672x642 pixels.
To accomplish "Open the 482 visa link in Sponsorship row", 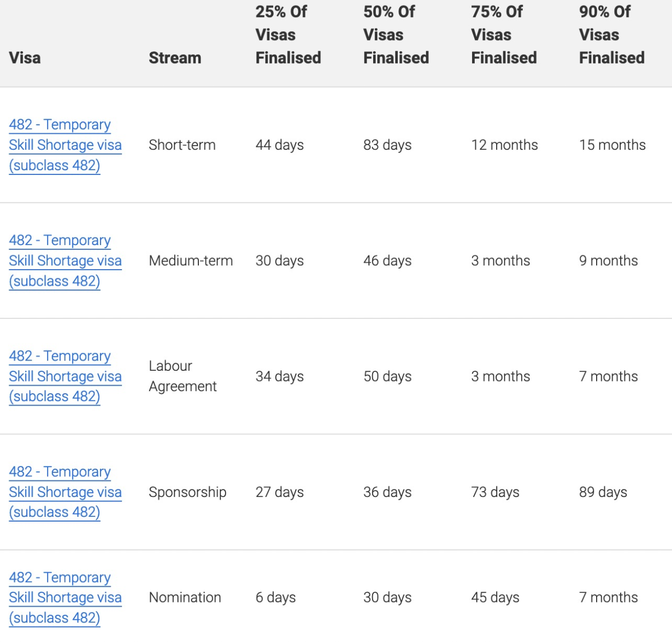I will (x=65, y=492).
